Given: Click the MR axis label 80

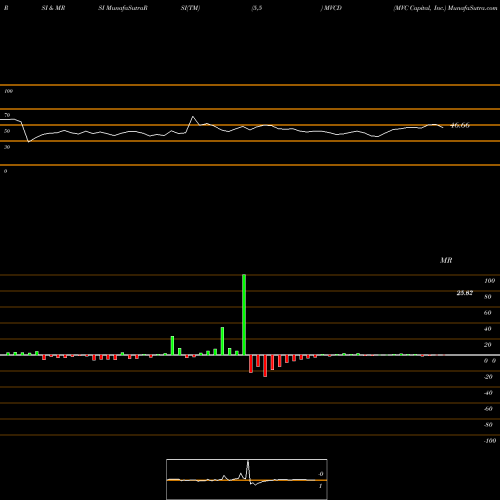Looking at the screenshot, I should [x=488, y=297].
